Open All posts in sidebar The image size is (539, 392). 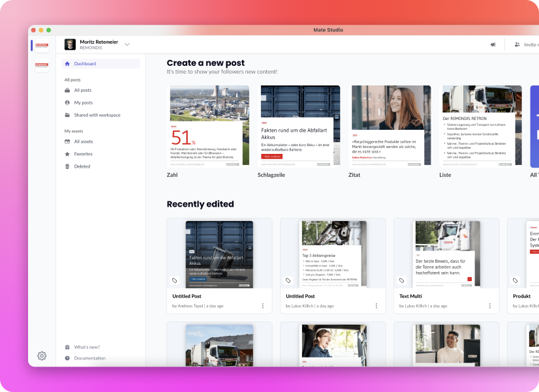pos(83,91)
